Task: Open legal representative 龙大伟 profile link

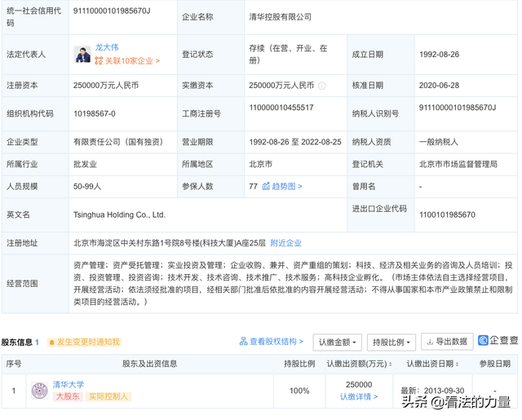Action: [x=107, y=47]
